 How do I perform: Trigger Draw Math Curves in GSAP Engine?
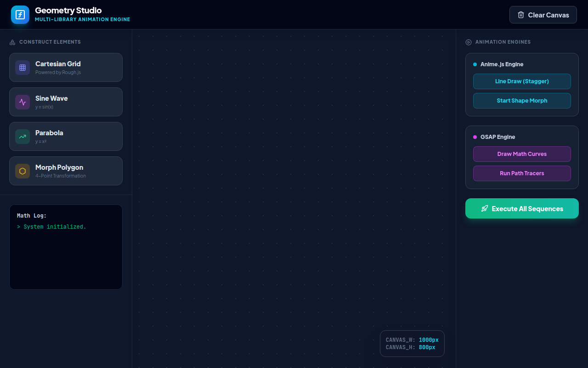pos(522,154)
